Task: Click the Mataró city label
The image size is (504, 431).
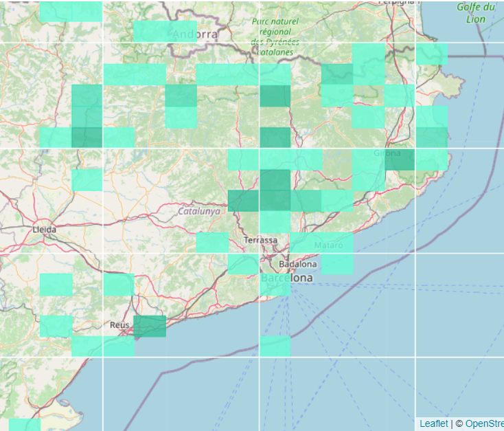Action: (328, 245)
